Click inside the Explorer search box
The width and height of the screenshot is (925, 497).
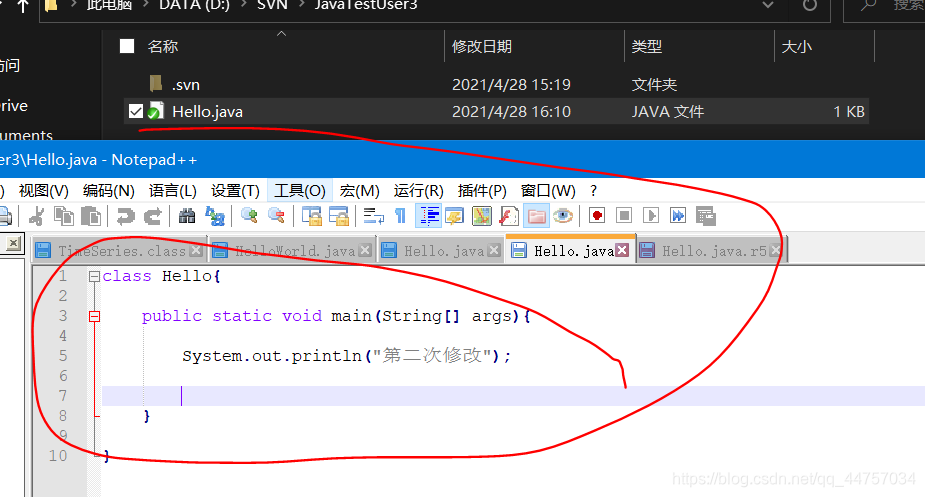pos(885,6)
